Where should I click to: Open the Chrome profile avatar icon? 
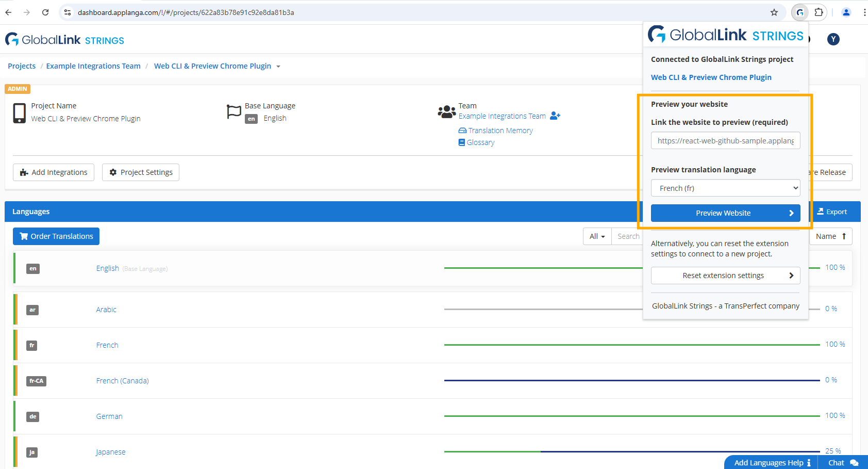[846, 12]
